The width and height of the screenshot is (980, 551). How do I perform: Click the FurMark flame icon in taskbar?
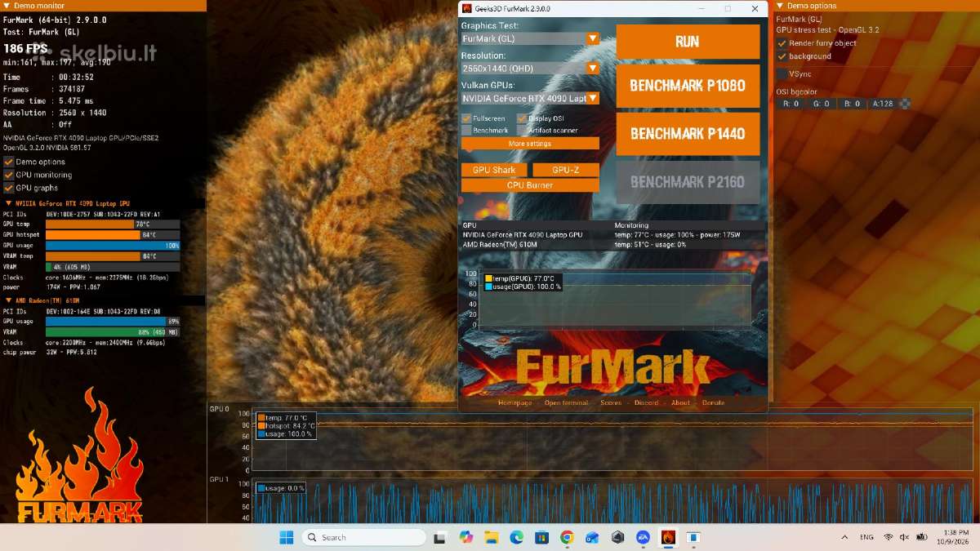coord(668,537)
